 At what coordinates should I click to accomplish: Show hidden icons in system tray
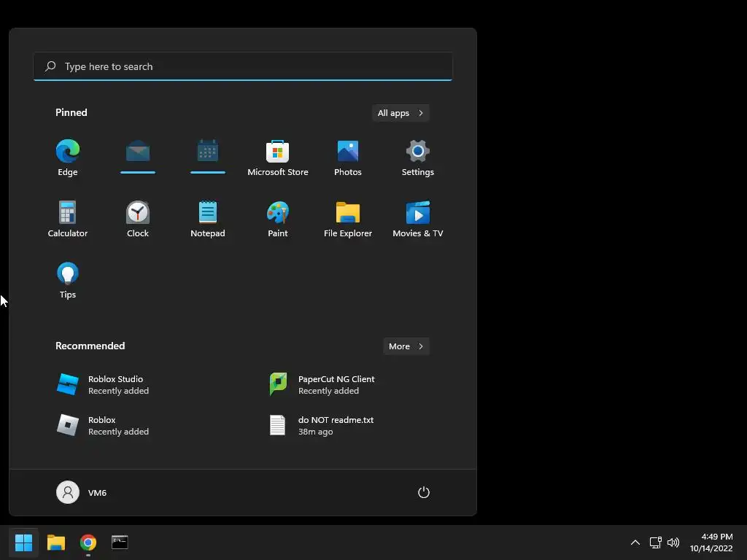click(x=635, y=542)
